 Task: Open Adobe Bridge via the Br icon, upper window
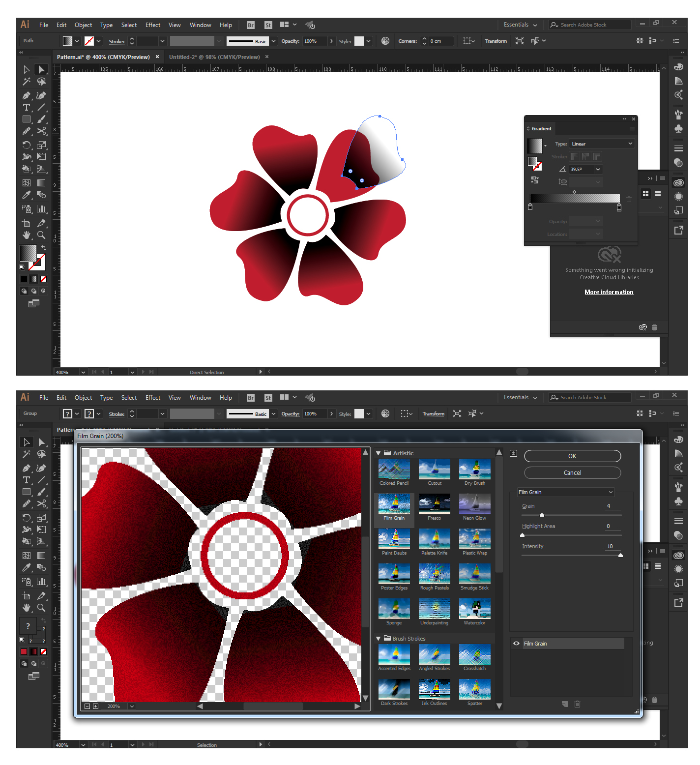coord(251,25)
